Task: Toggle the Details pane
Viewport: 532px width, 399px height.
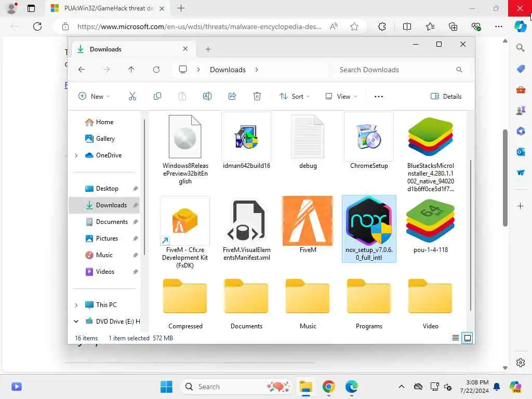Action: pyautogui.click(x=446, y=96)
